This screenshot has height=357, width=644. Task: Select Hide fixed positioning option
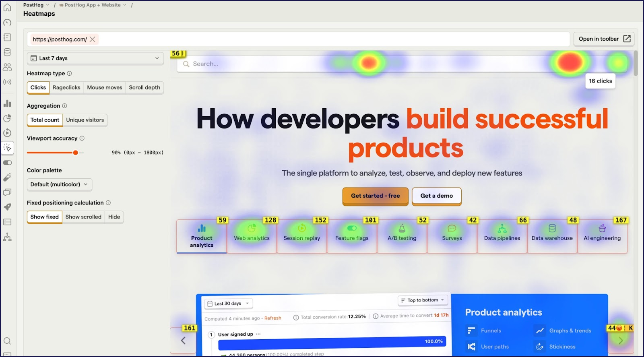114,217
